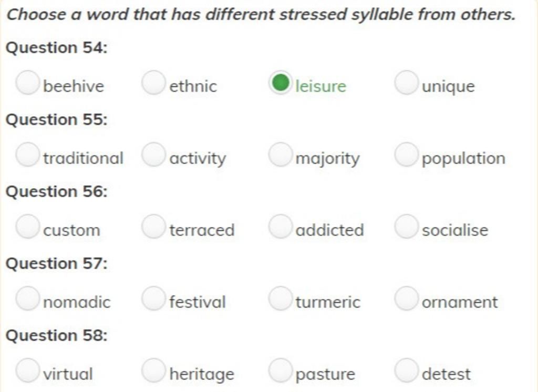Select the 'terraced' radio button
The height and width of the screenshot is (392, 538).
153,226
